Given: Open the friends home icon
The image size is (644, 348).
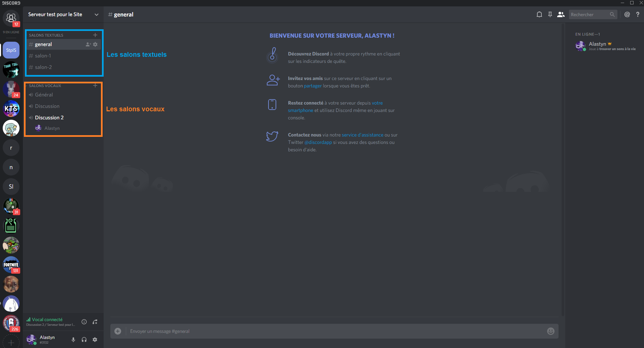Looking at the screenshot, I should [x=11, y=18].
